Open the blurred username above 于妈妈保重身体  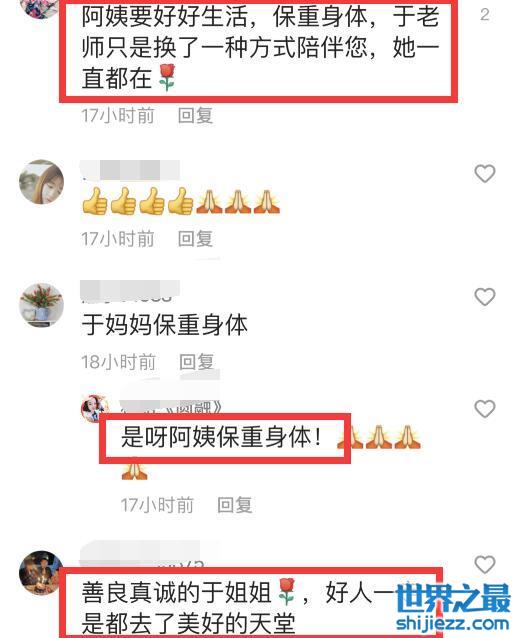[130, 291]
